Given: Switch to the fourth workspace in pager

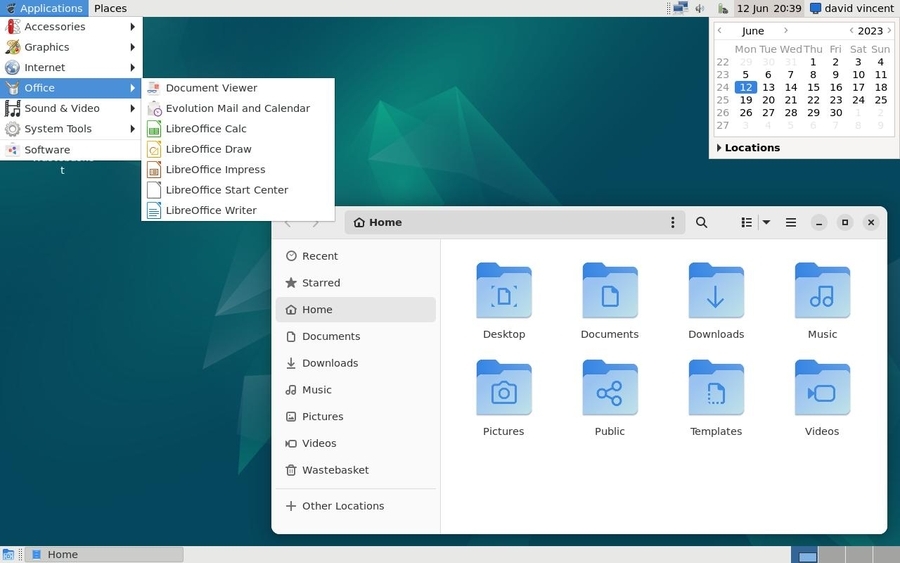Looking at the screenshot, I should (886, 554).
